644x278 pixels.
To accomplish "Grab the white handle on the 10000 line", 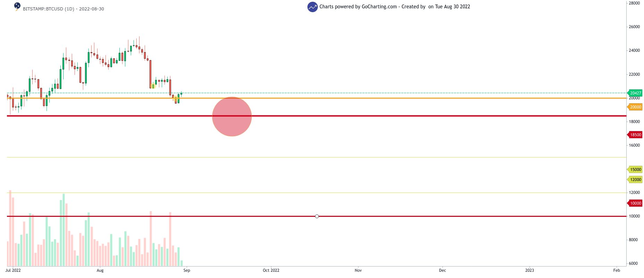I will coord(317,216).
